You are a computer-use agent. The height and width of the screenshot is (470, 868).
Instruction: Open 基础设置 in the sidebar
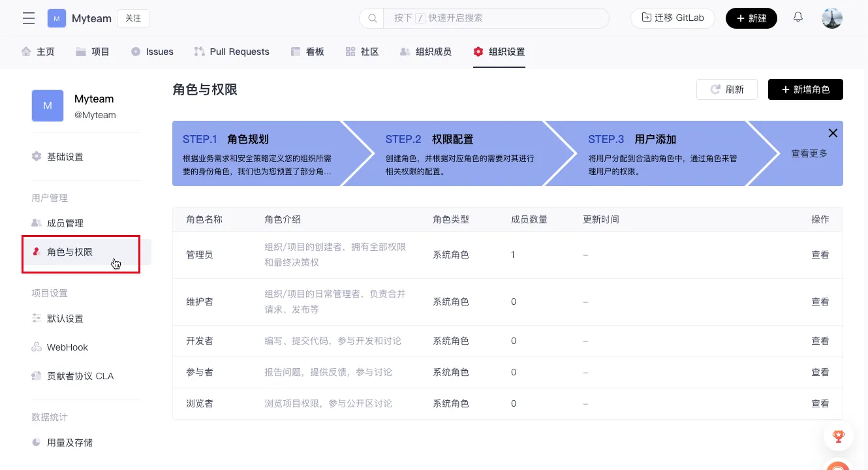click(x=65, y=157)
